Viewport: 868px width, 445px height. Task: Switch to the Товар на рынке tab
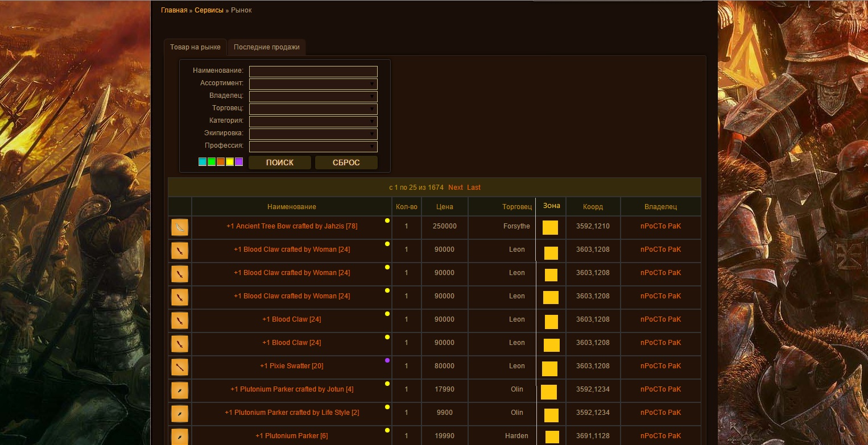click(x=195, y=47)
